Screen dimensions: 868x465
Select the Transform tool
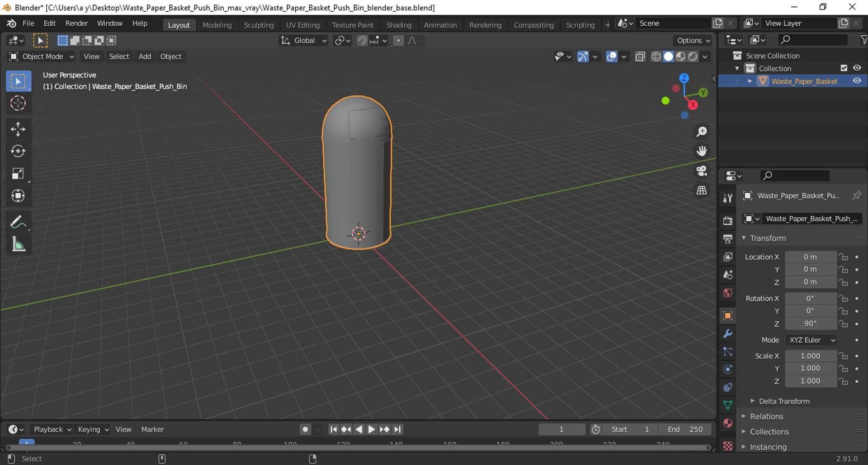pyautogui.click(x=18, y=196)
